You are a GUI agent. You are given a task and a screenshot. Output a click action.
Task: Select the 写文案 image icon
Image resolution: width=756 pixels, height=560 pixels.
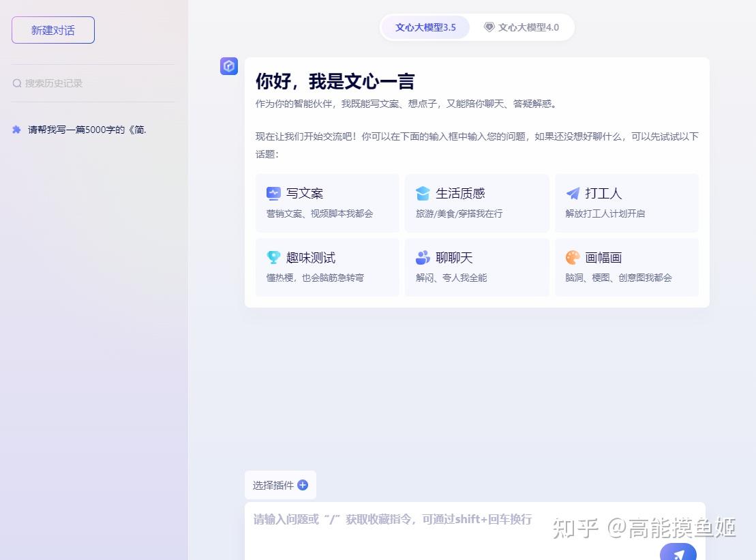click(273, 192)
